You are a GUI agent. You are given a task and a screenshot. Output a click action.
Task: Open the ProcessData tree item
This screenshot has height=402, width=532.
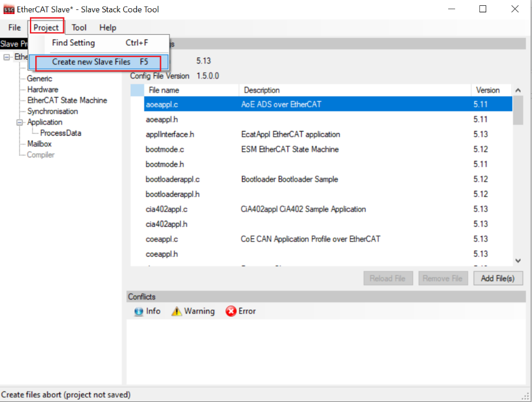point(60,133)
